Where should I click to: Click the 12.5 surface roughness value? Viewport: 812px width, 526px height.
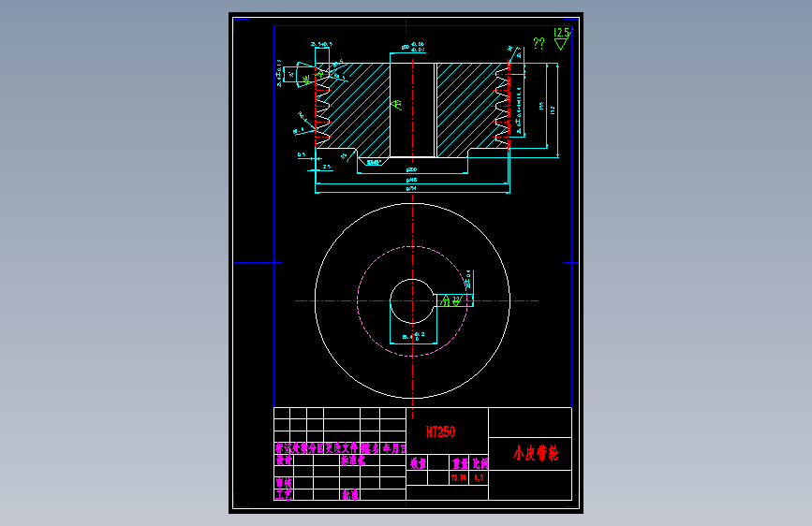click(x=561, y=33)
